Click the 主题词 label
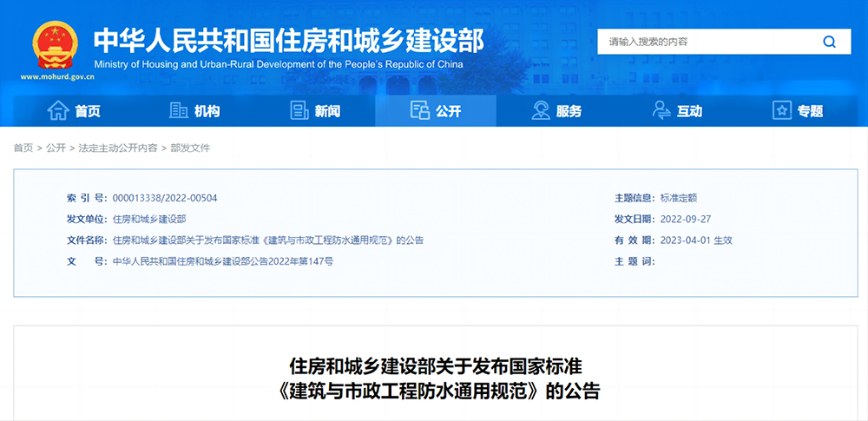868x421 pixels. pos(635,261)
